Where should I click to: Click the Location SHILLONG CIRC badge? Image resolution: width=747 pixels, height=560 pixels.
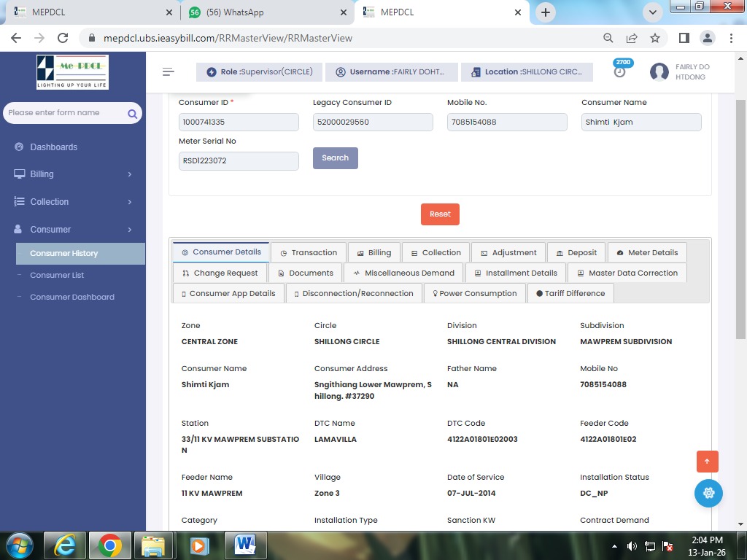pyautogui.click(x=527, y=72)
